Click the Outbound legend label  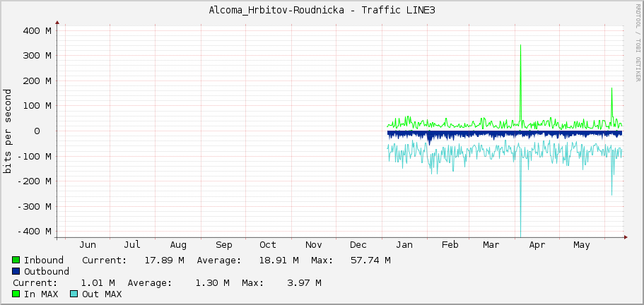pyautogui.click(x=47, y=271)
